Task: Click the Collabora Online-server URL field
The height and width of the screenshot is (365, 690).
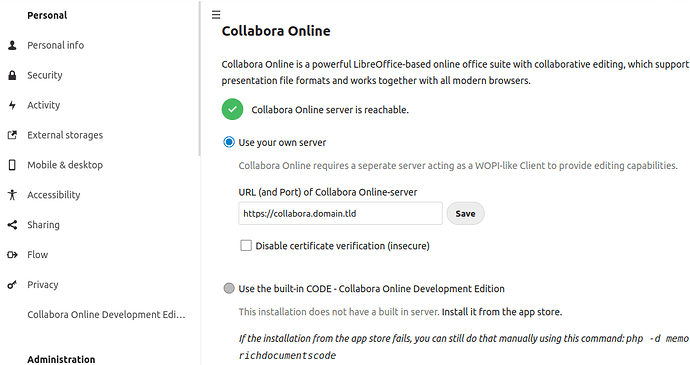Action: tap(340, 214)
